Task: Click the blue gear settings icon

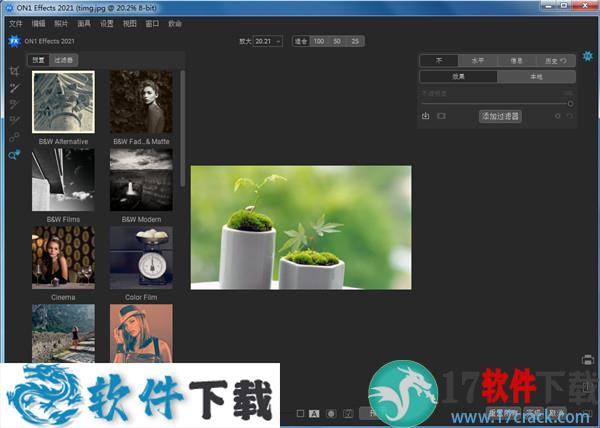Action: 588,56
